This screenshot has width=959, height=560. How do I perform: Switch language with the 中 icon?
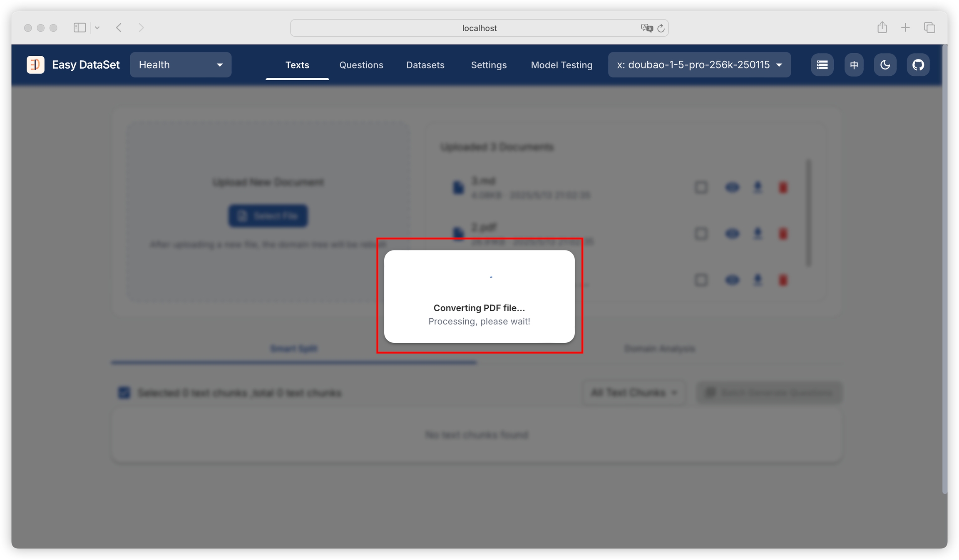854,65
